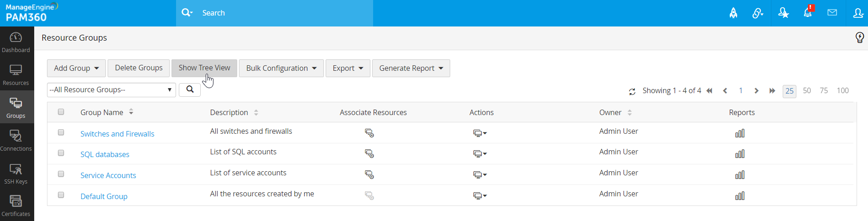Click the rocket icon in header
The image size is (868, 221).
(x=733, y=13)
